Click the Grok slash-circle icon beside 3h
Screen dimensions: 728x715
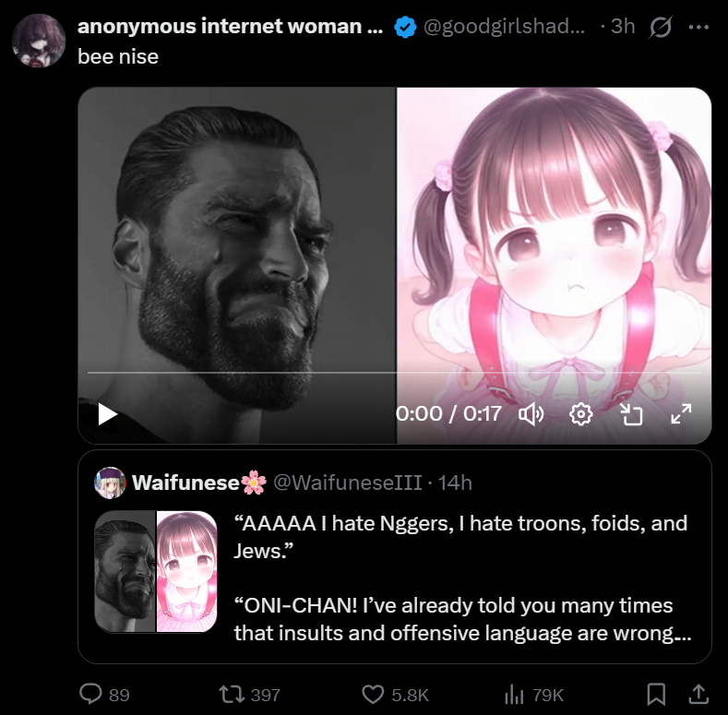tap(661, 27)
